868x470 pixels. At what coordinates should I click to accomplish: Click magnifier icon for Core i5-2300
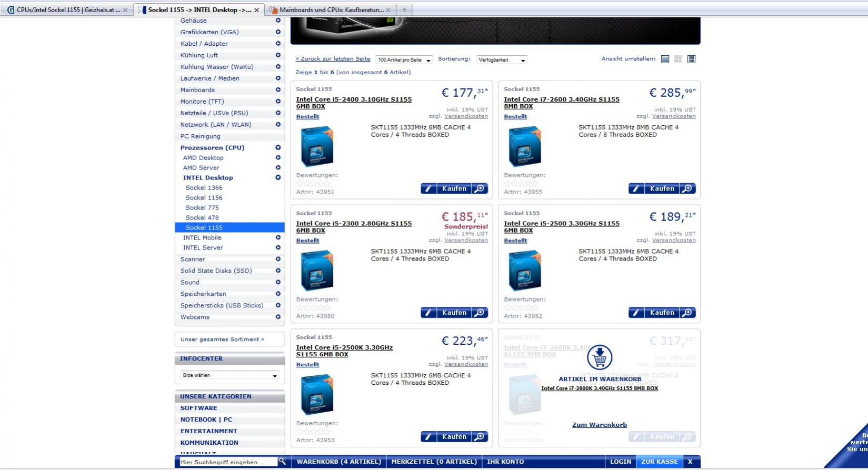pyautogui.click(x=480, y=313)
